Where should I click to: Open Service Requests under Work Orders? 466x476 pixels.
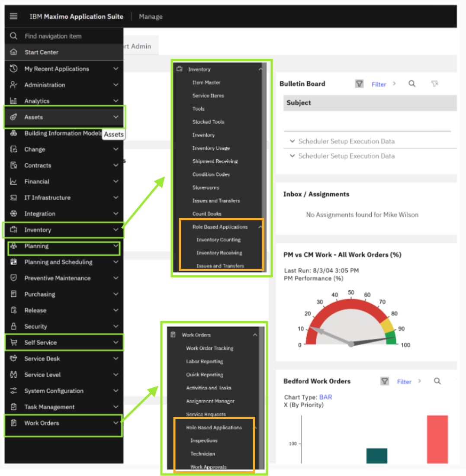pyautogui.click(x=206, y=414)
